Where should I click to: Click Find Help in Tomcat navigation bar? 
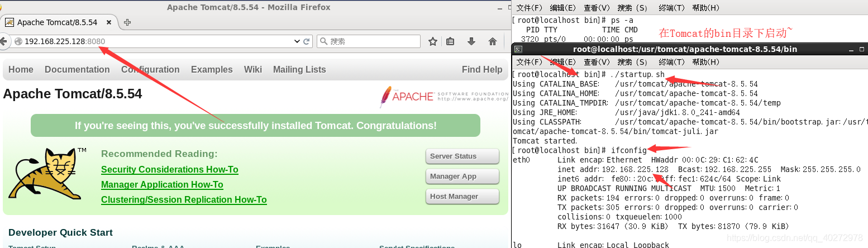pos(482,69)
